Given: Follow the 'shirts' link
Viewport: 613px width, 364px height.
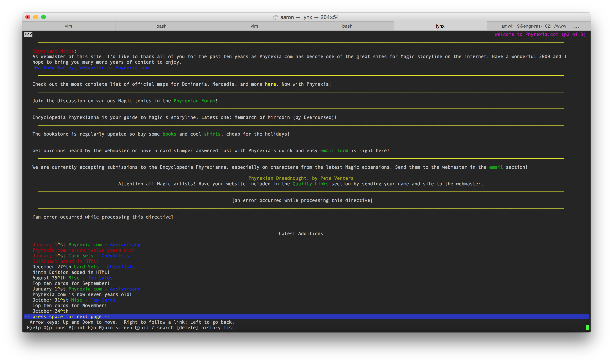Looking at the screenshot, I should (x=212, y=134).
